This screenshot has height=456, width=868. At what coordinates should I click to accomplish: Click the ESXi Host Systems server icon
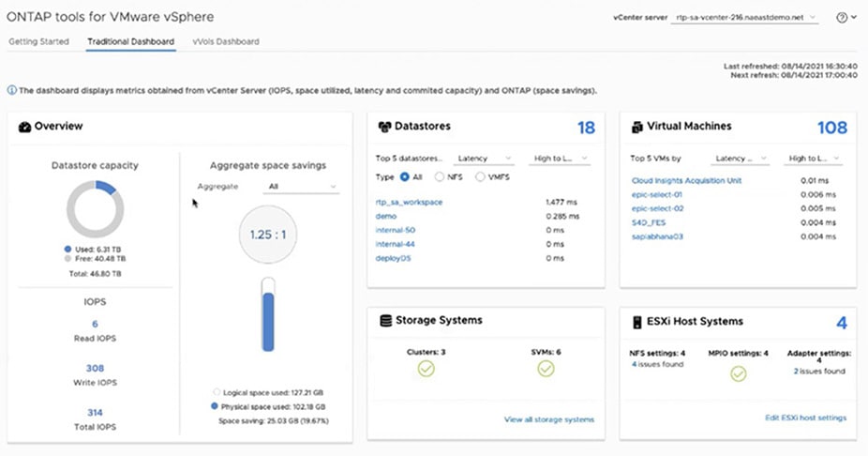click(636, 322)
